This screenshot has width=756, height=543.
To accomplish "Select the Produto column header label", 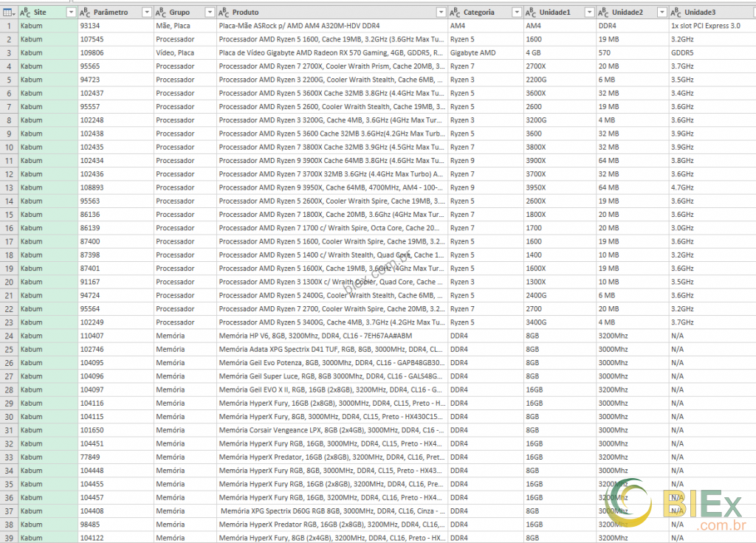I will point(245,12).
